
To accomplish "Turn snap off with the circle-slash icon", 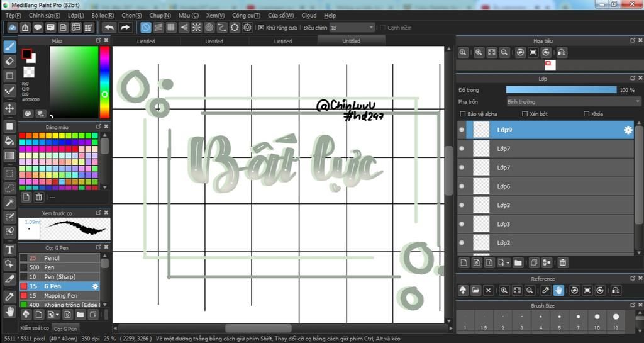I will coord(145,28).
